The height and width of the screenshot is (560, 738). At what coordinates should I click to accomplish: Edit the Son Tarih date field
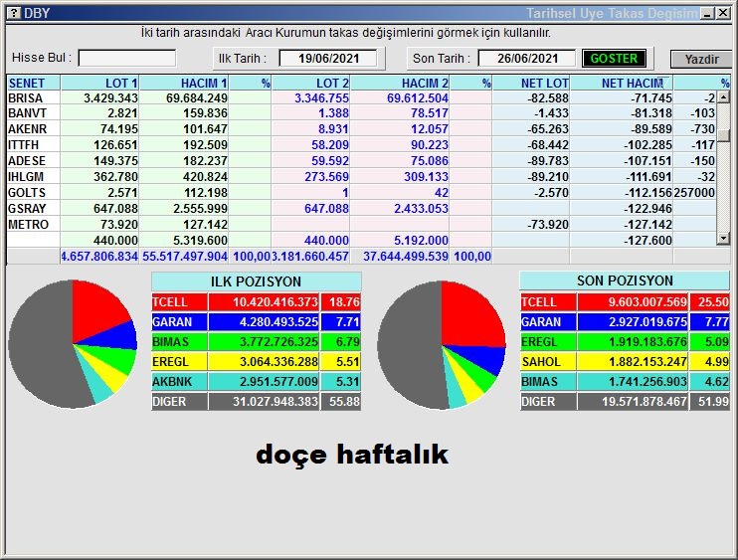click(x=527, y=59)
